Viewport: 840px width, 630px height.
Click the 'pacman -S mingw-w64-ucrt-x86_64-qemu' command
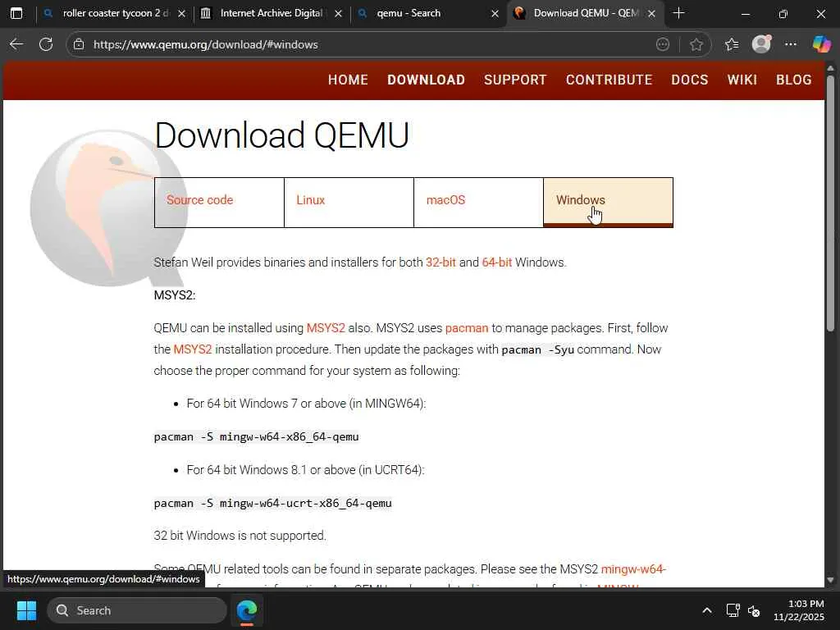click(x=272, y=503)
